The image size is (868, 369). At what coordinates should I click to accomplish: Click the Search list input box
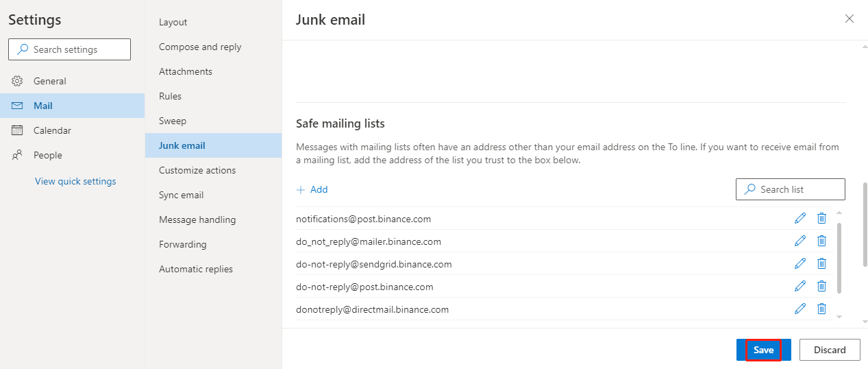pos(791,189)
